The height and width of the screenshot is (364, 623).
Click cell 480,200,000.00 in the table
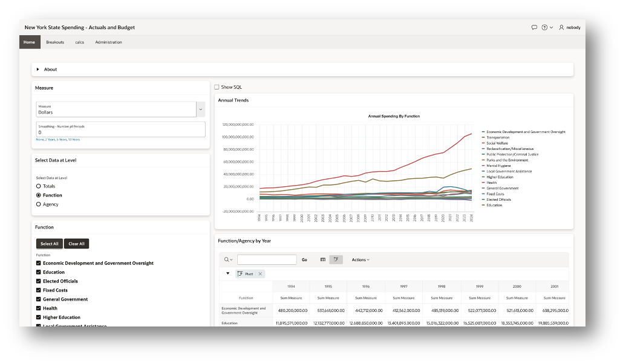coord(292,310)
